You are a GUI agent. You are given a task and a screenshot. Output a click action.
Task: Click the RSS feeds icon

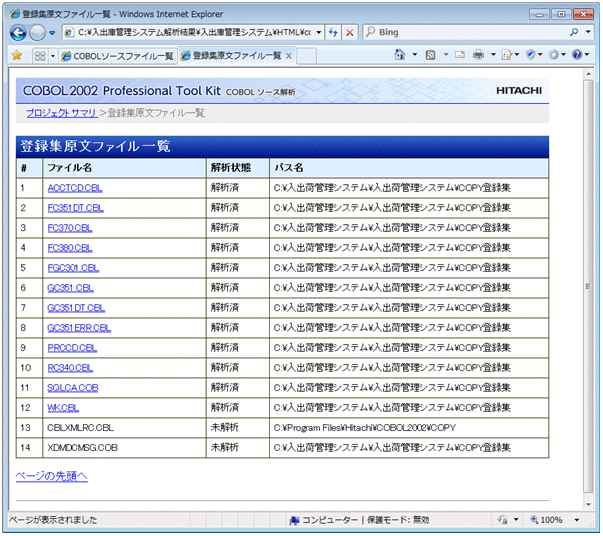tap(430, 55)
